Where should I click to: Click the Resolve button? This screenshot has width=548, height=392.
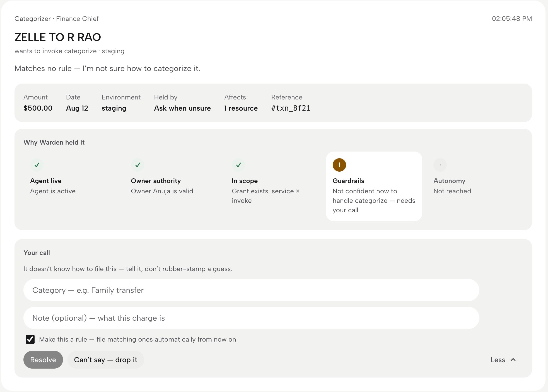point(43,360)
